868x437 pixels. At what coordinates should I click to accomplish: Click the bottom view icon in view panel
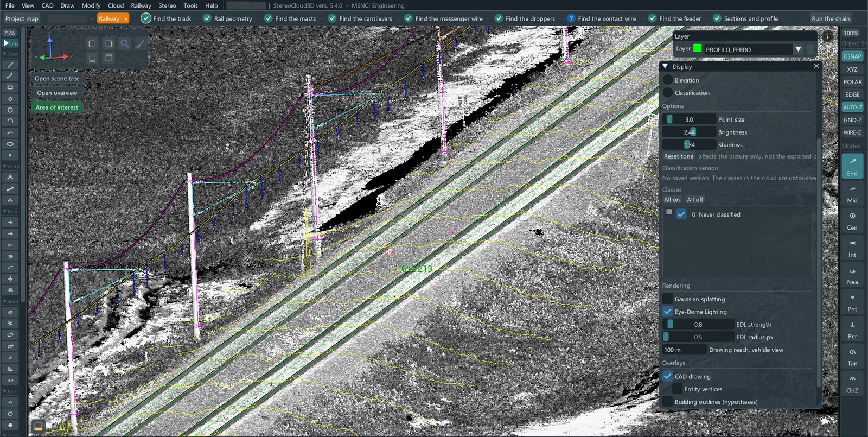(92, 58)
